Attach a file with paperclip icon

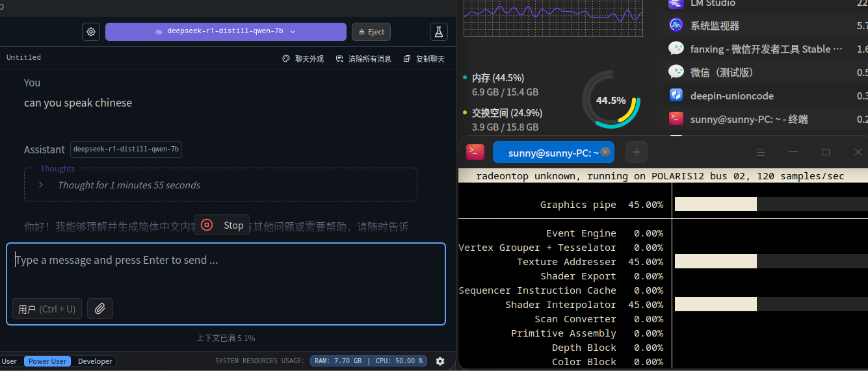coord(99,309)
